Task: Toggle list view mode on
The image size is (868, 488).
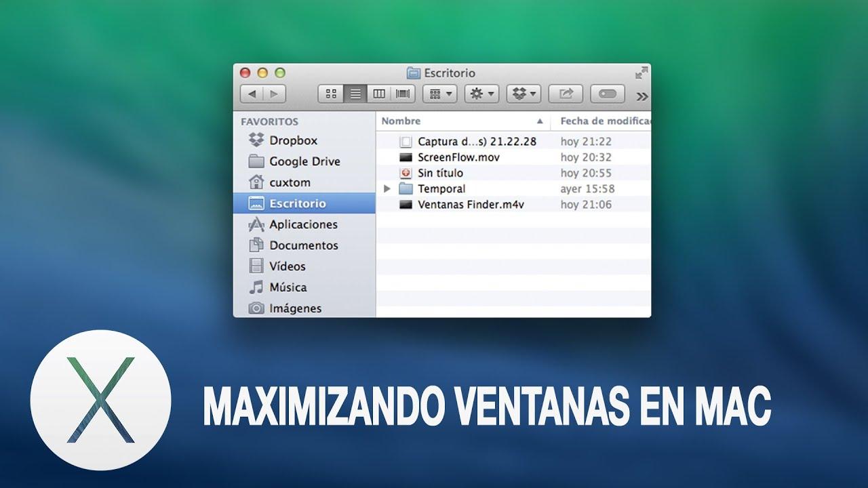Action: 355,94
